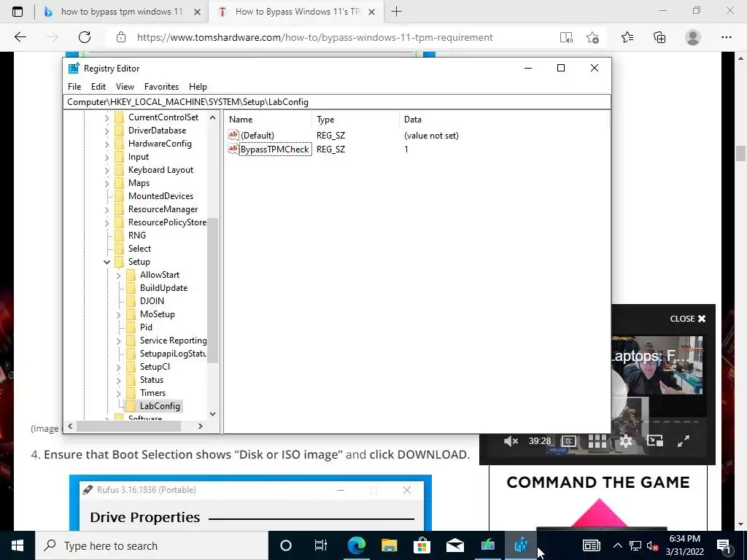Open the Edit menu in Registry Editor
747x560 pixels.
click(98, 87)
